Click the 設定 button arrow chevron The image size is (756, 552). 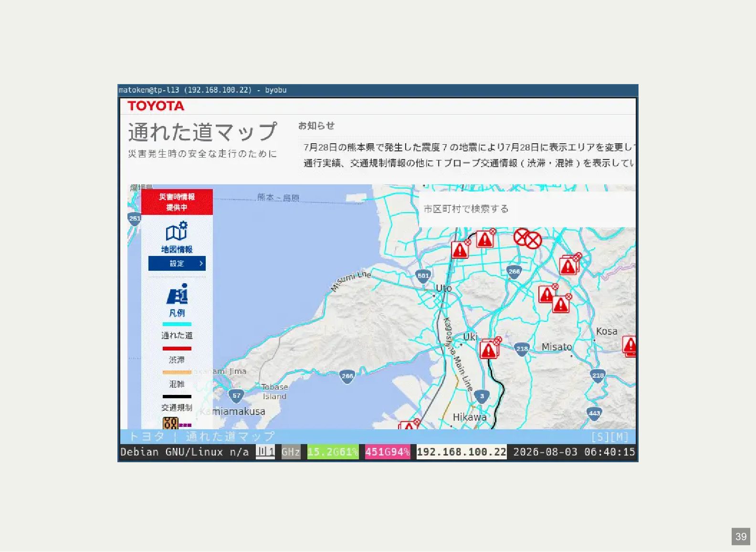tap(201, 264)
